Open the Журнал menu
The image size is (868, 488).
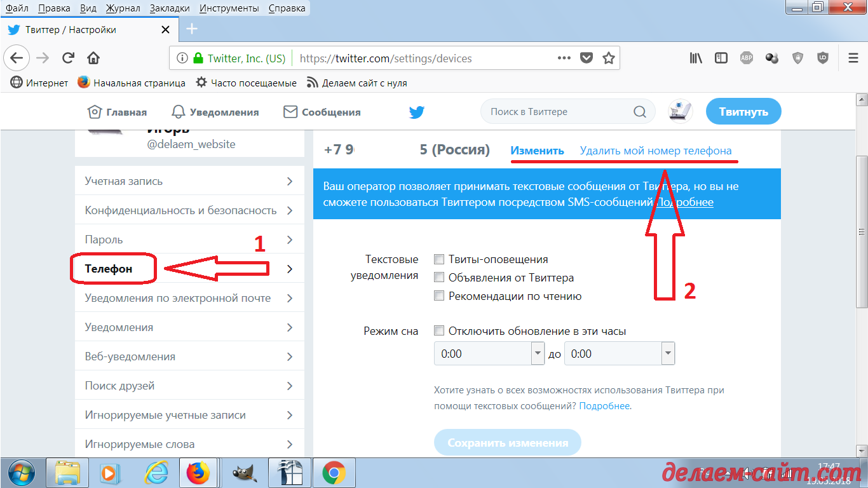(124, 8)
